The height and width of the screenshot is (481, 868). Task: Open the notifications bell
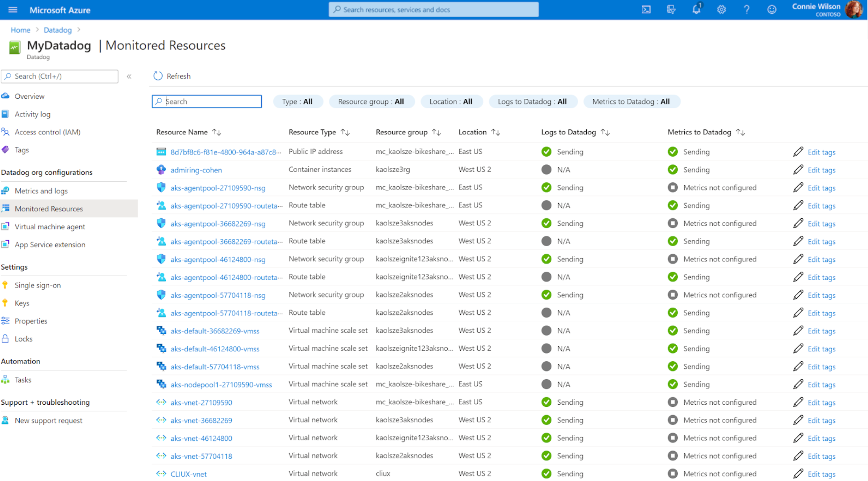point(696,9)
